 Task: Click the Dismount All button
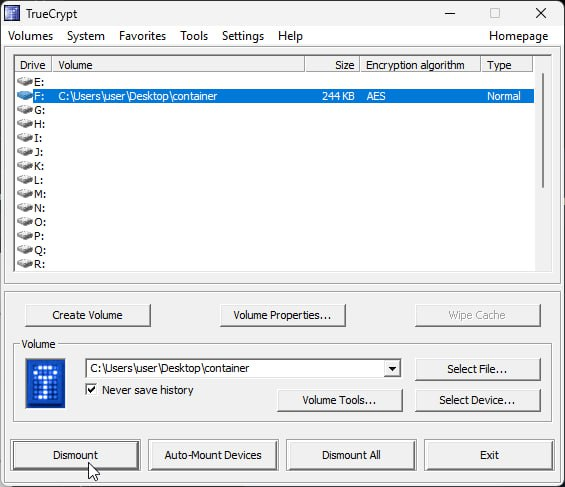click(x=351, y=455)
